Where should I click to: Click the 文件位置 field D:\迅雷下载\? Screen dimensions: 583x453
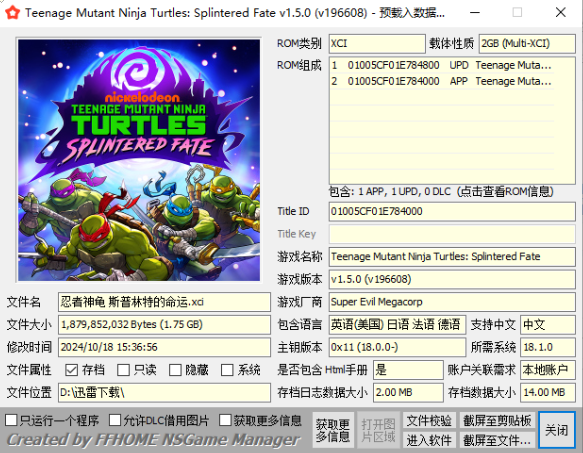[164, 392]
